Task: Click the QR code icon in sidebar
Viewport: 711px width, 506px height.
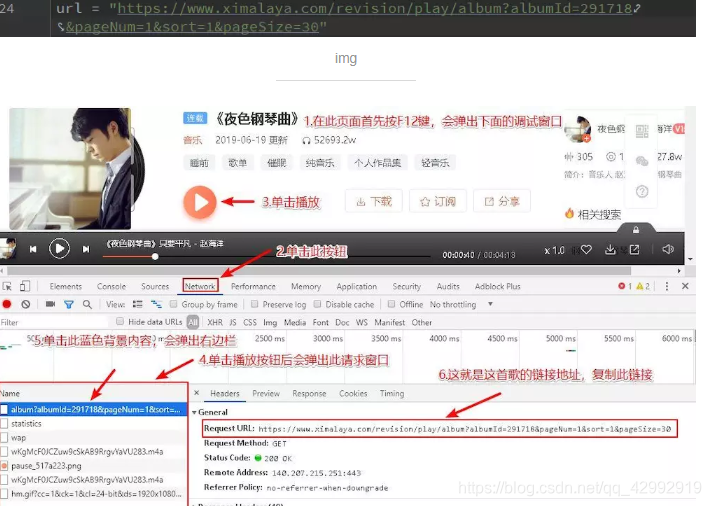Action: point(642,131)
